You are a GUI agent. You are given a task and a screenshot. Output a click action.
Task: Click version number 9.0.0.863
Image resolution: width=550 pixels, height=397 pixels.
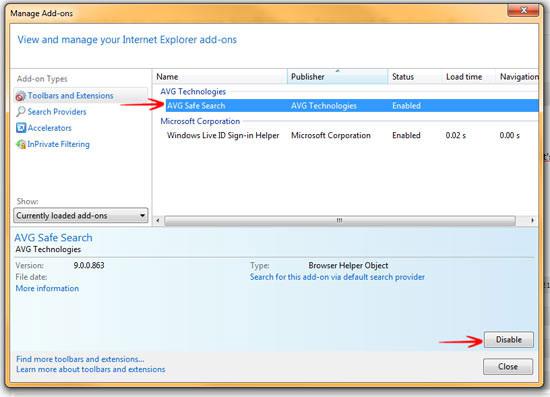(x=89, y=265)
